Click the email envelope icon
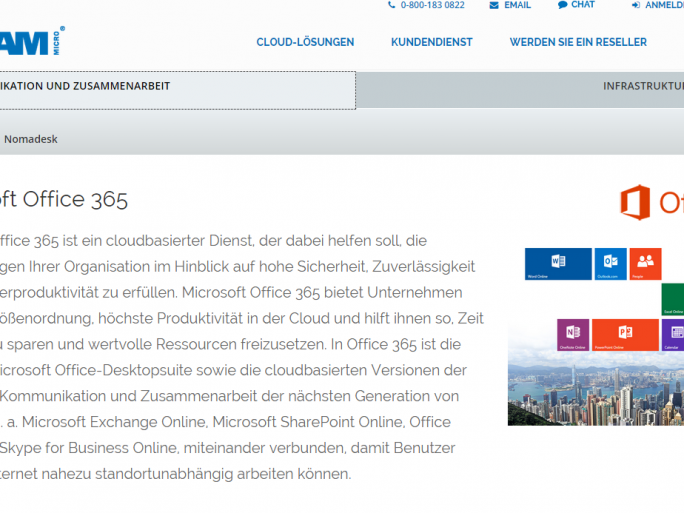Screen dimensions: 684x513 pos(494,5)
